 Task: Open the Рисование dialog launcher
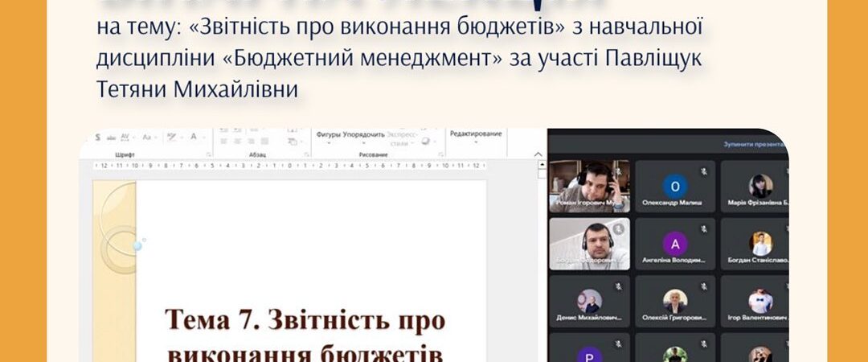point(441,154)
